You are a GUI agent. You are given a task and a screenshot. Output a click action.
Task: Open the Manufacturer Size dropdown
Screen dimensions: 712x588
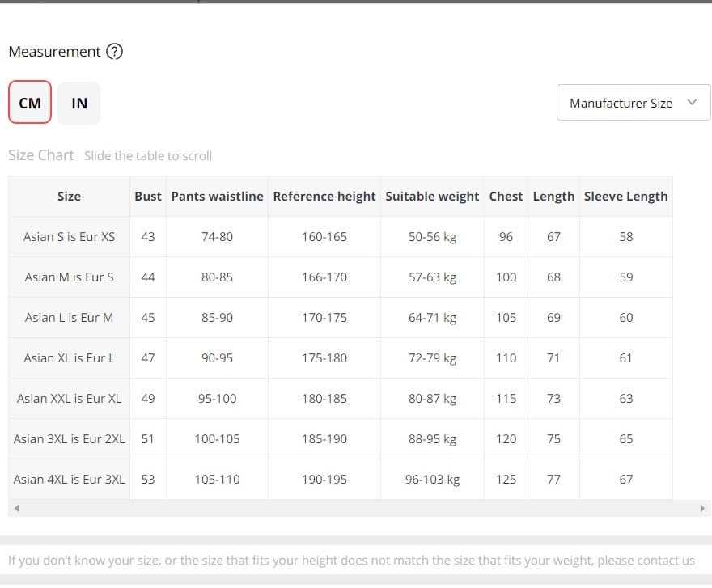(x=621, y=103)
